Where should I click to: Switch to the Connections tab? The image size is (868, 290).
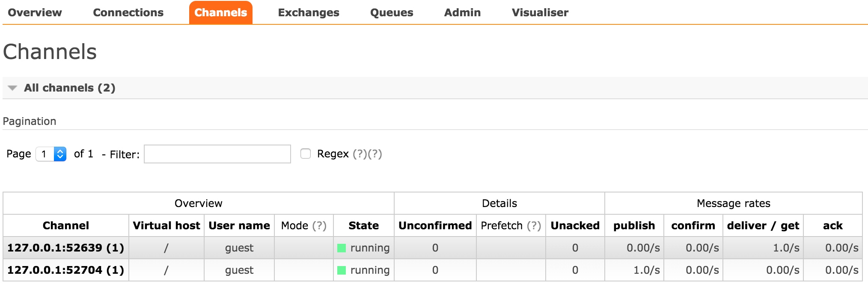128,12
